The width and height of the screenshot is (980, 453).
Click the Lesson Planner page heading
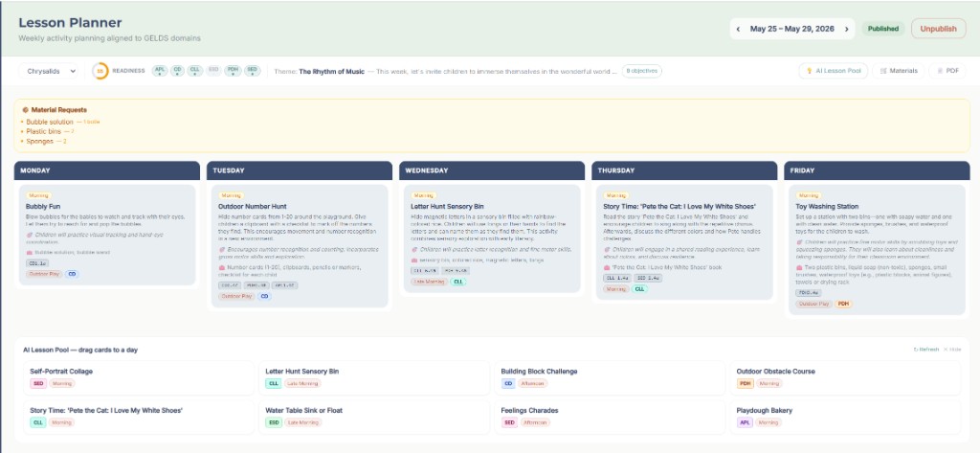pos(70,23)
